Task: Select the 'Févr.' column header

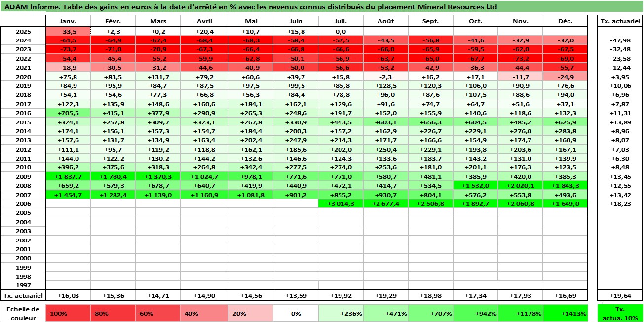Action: pos(113,21)
